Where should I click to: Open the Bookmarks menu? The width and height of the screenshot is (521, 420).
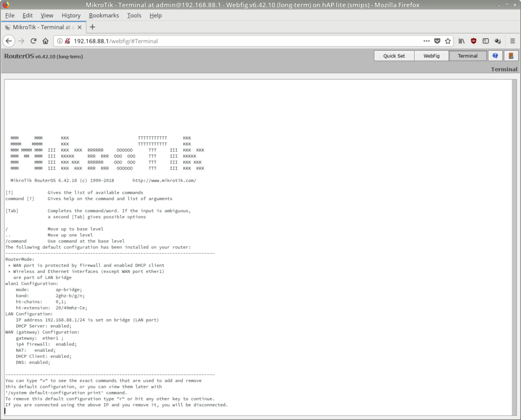pos(104,16)
